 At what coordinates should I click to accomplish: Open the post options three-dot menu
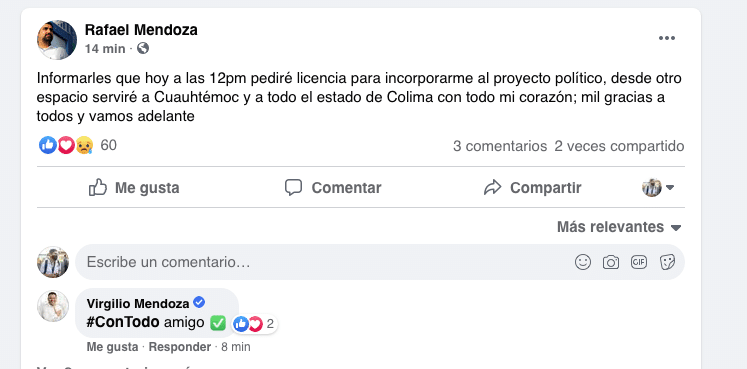coord(666,39)
